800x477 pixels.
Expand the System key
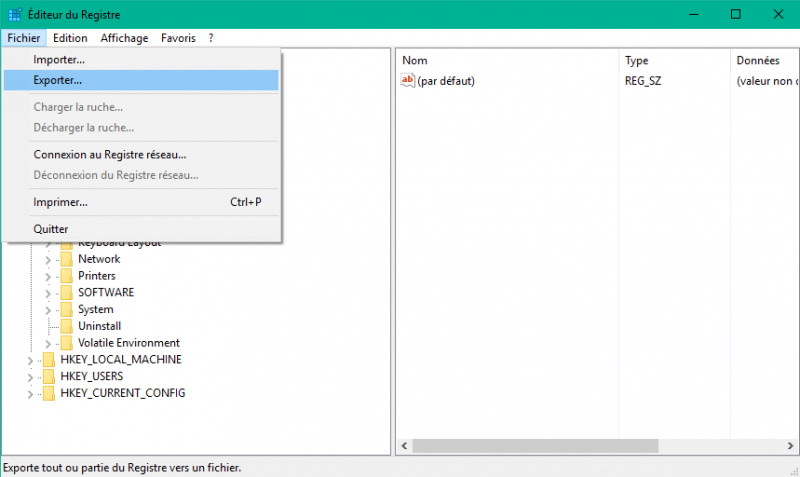click(47, 310)
